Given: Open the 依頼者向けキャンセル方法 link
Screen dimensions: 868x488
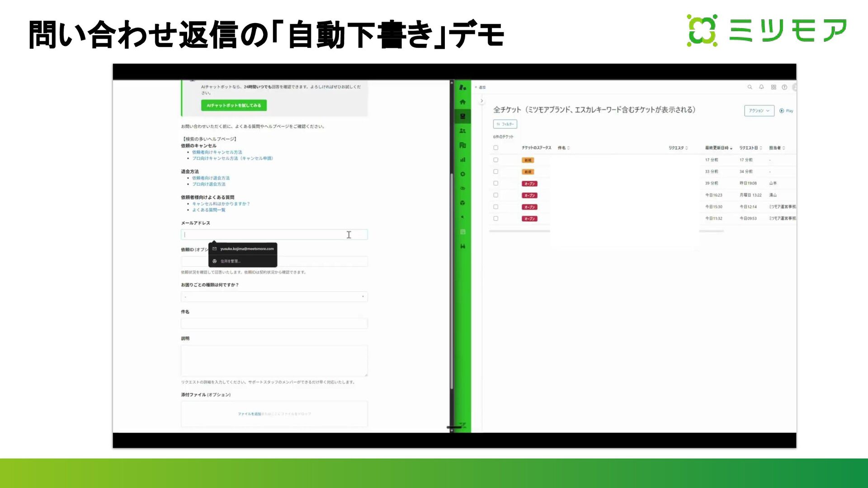Looking at the screenshot, I should click(217, 152).
